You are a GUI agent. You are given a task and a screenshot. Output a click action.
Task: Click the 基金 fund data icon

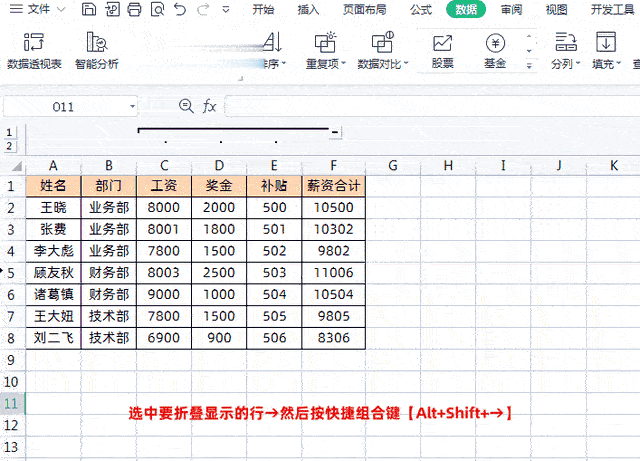(x=495, y=51)
